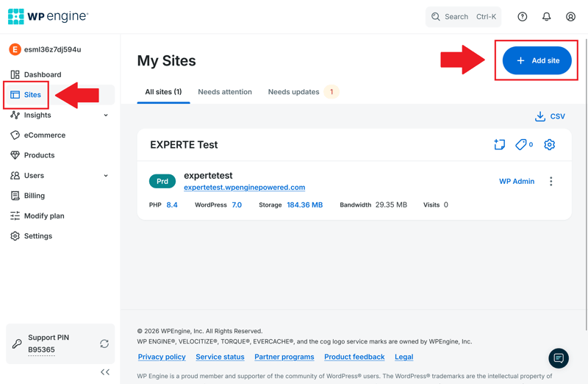Click the add environment icon for EXPERTE Test
Viewport: 588px width, 384px height.
click(500, 144)
